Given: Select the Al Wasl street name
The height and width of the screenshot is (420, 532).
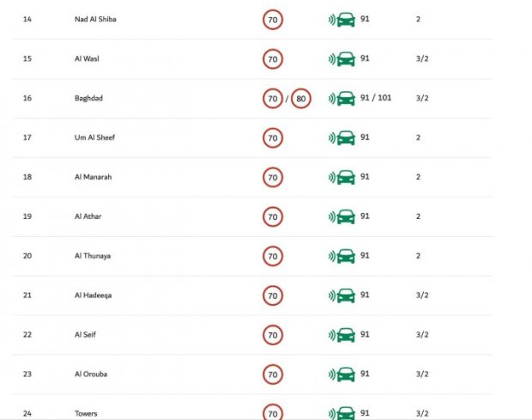Looking at the screenshot, I should (87, 58).
